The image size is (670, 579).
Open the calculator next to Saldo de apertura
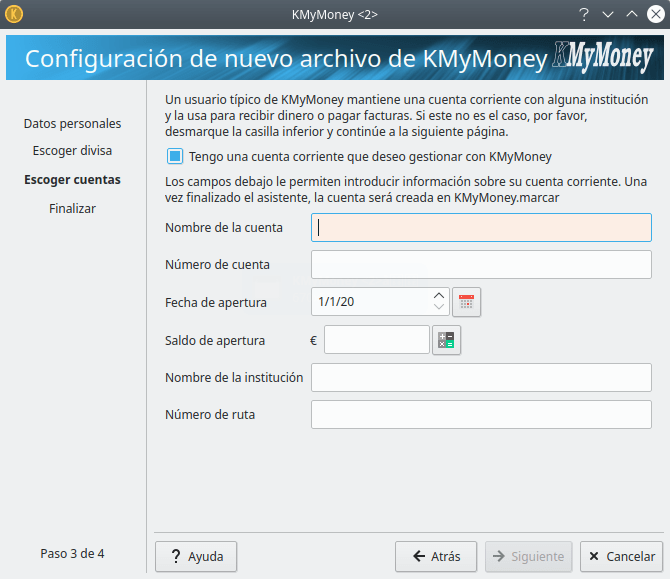pyautogui.click(x=446, y=340)
